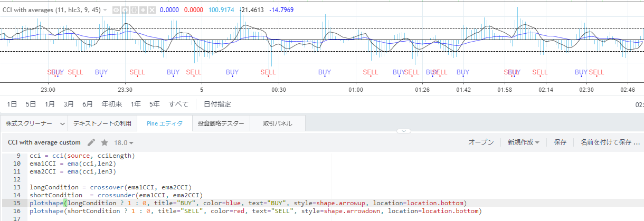Select 1月 time range

50,104
